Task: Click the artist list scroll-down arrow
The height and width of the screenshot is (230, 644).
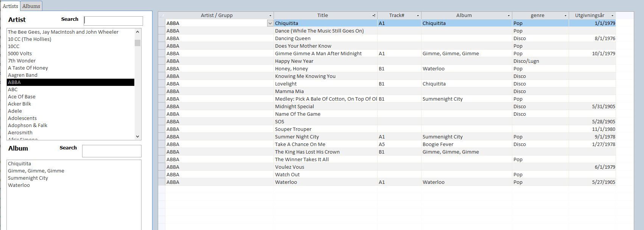Action: click(x=138, y=137)
